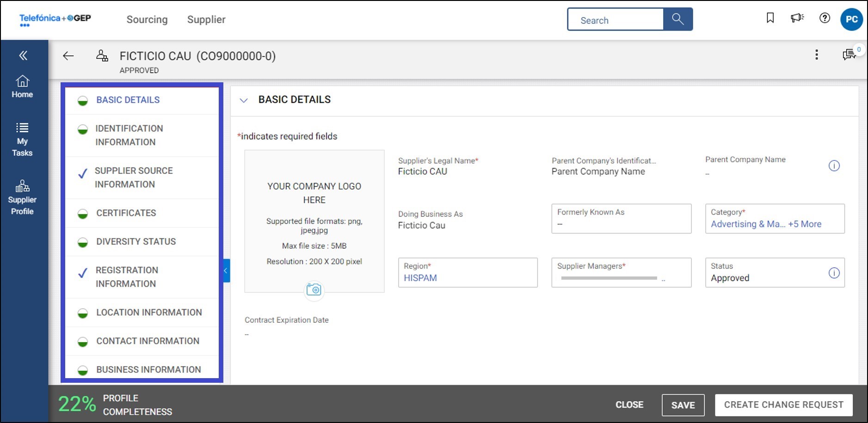The image size is (868, 423).
Task: Open the Supplier menu
Action: point(206,19)
